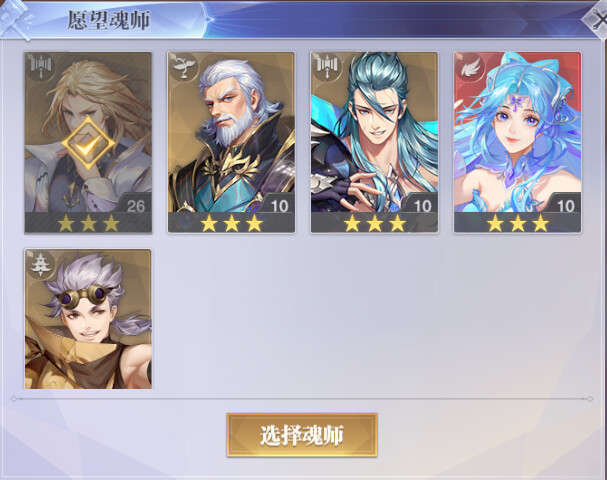The width and height of the screenshot is (607, 480).
Task: Click the wing emblem on the red-background girl card
Action: [470, 67]
